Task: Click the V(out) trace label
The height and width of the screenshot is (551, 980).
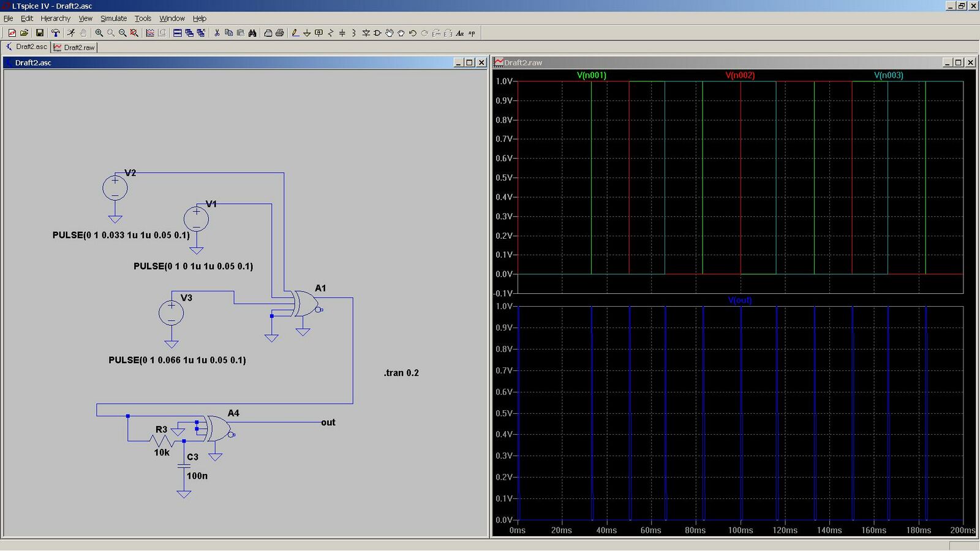Action: tap(740, 300)
